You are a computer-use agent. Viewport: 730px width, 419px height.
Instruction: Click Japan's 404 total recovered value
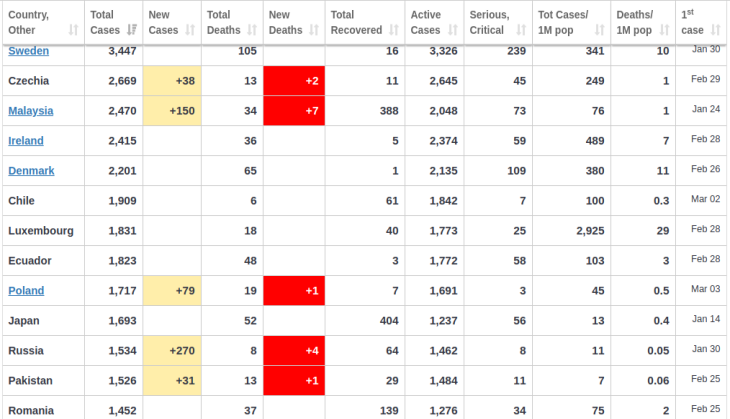(x=389, y=321)
